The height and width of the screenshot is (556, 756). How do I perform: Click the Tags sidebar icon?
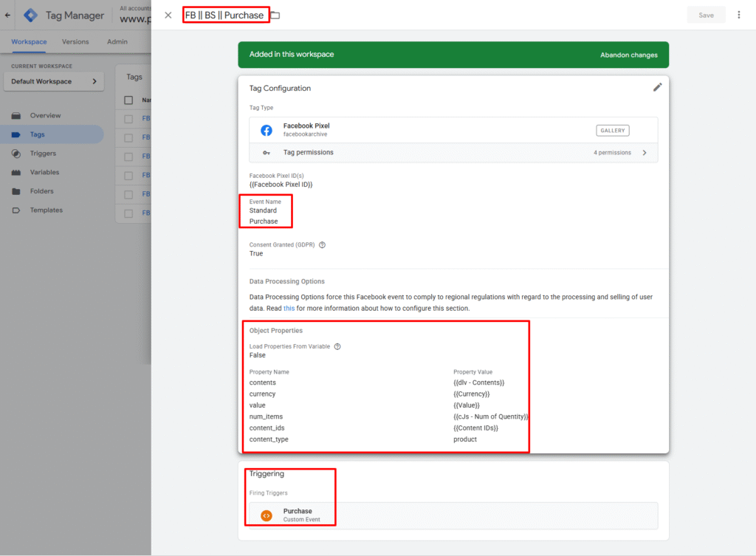pos(16,134)
